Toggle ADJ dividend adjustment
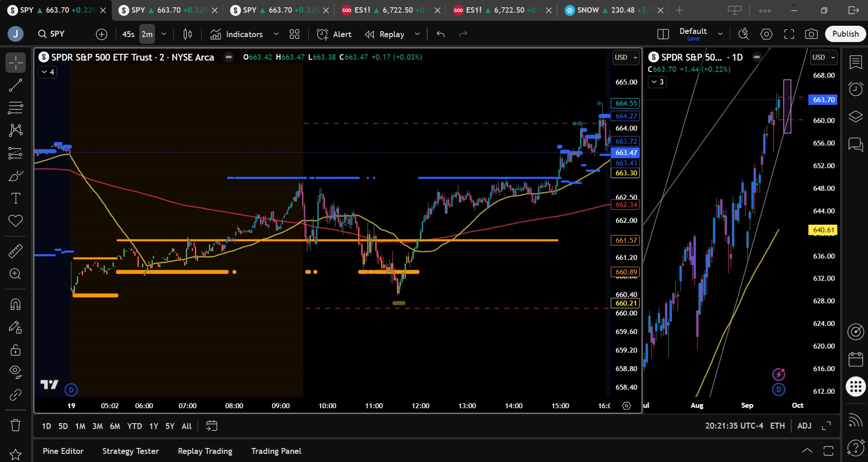The image size is (868, 462). (804, 426)
